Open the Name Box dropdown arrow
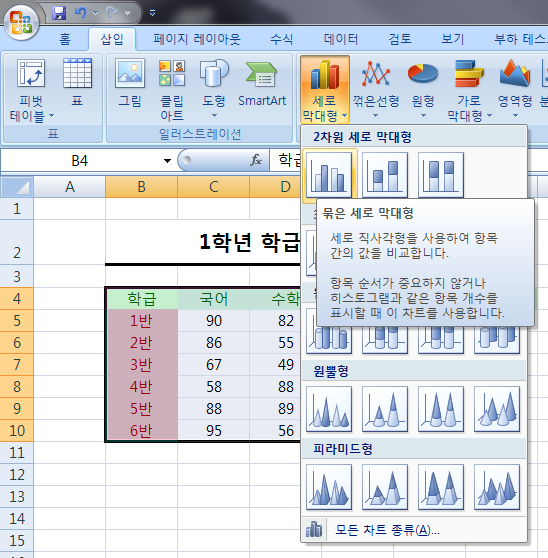This screenshot has width=548, height=558. click(167, 161)
